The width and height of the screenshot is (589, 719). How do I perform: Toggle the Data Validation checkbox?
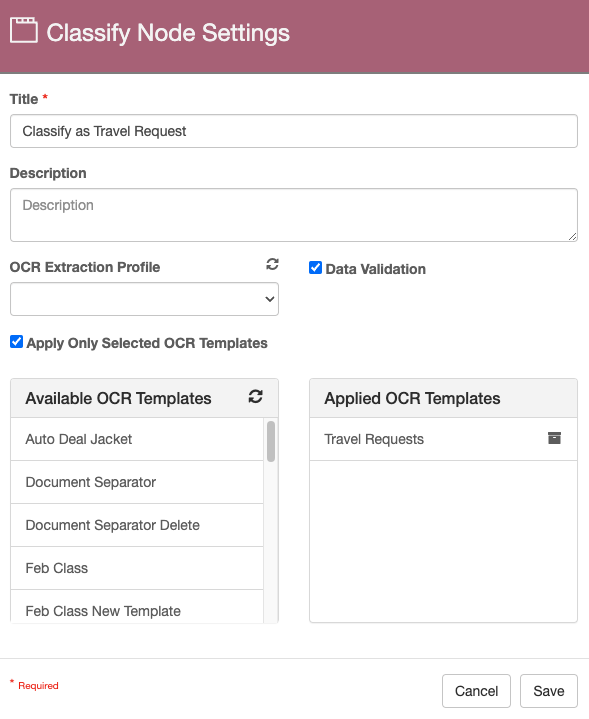coord(315,268)
